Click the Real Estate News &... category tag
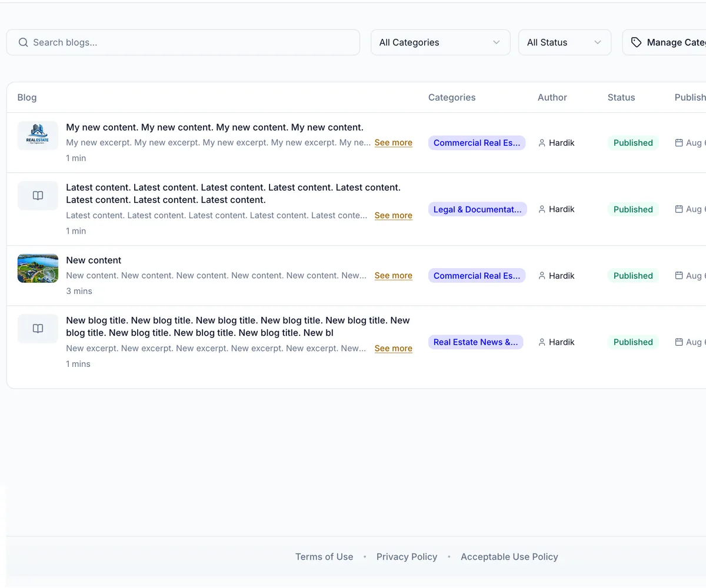Screen dimensions: 706x588 point(475,342)
